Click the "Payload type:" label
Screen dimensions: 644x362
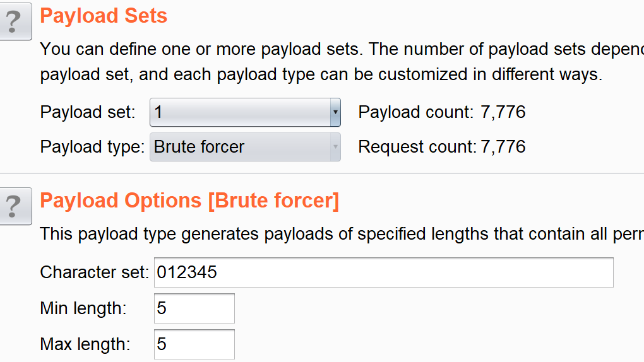pos(93,147)
